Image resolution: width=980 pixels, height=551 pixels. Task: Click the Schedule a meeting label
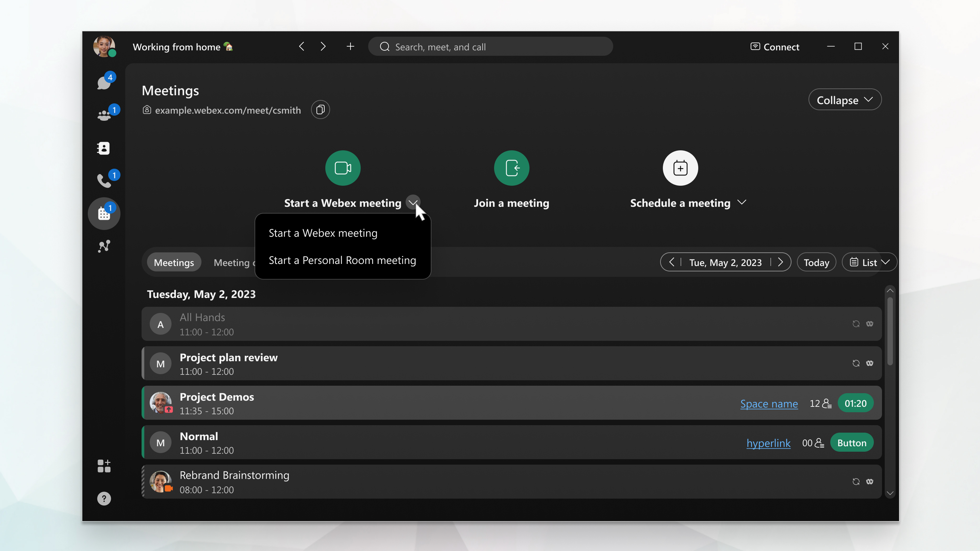point(680,203)
